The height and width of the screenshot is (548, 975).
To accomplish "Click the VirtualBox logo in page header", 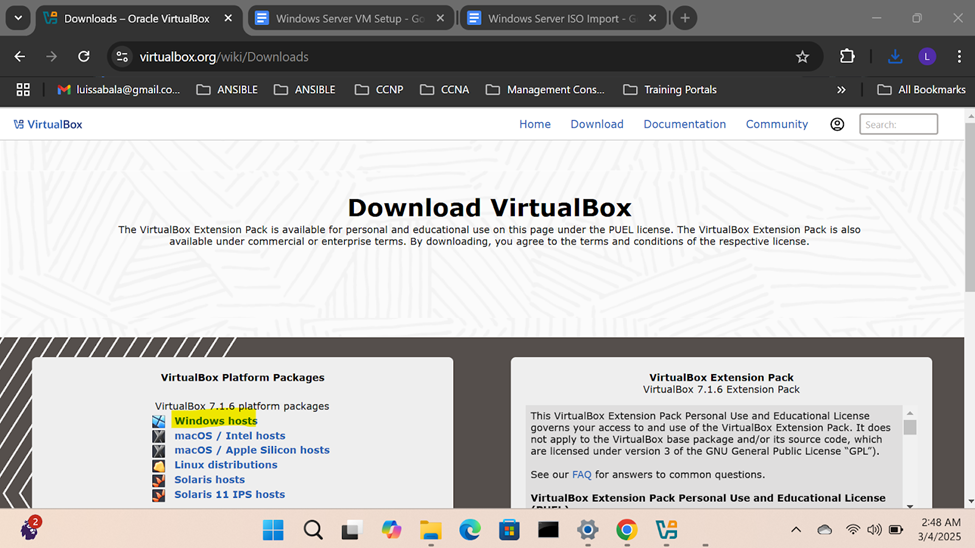I will (48, 124).
